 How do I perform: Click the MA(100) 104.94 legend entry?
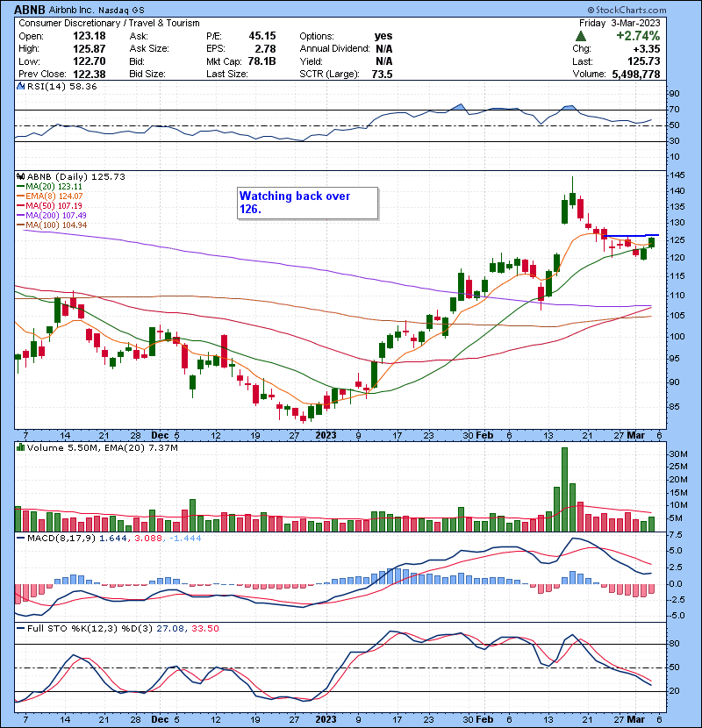pyautogui.click(x=52, y=225)
